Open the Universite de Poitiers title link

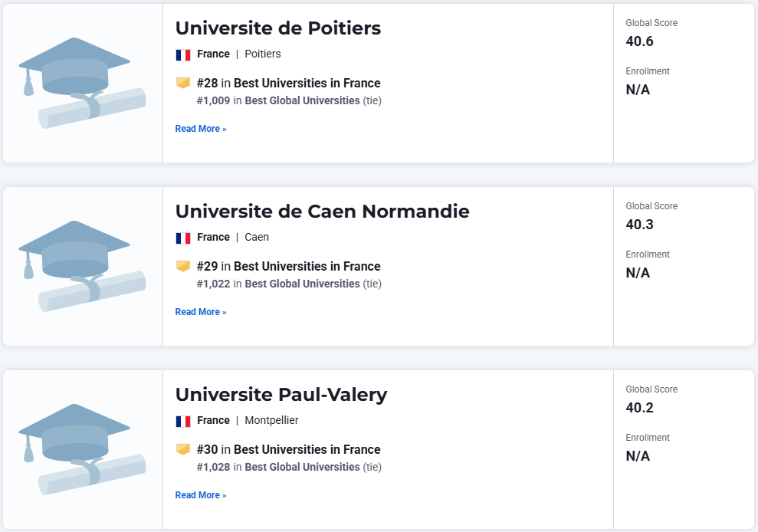(278, 28)
